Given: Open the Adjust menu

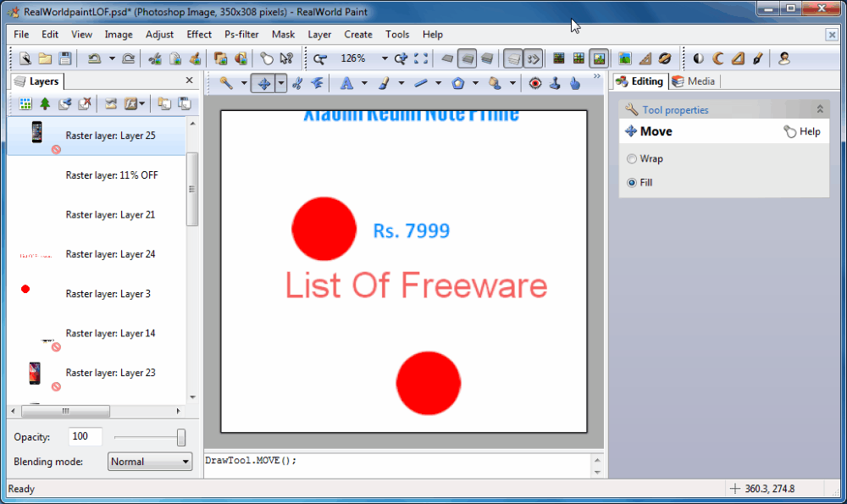Looking at the screenshot, I should (x=159, y=34).
